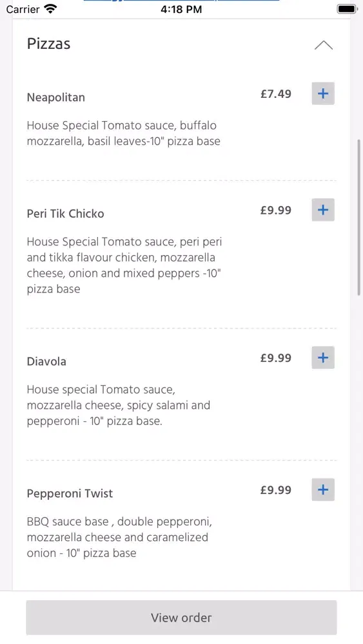Click the Diavola ingredients description
Image resolution: width=363 pixels, height=644 pixels.
(x=119, y=405)
